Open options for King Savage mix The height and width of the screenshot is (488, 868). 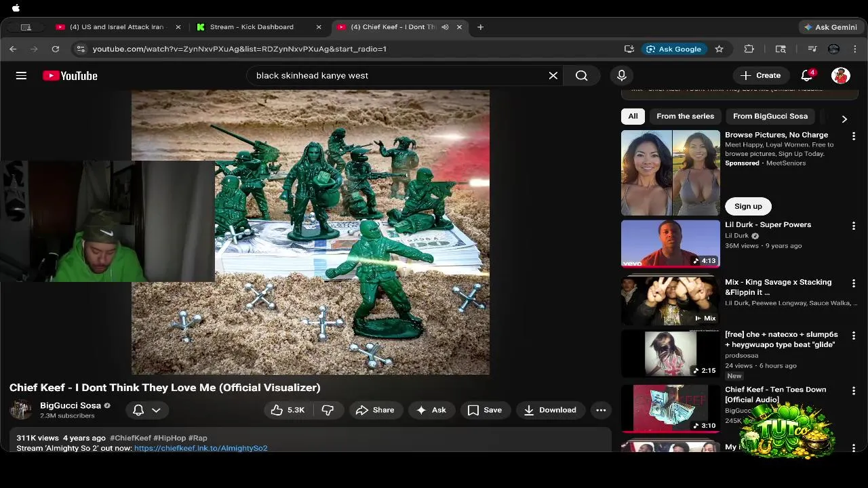[x=854, y=283]
